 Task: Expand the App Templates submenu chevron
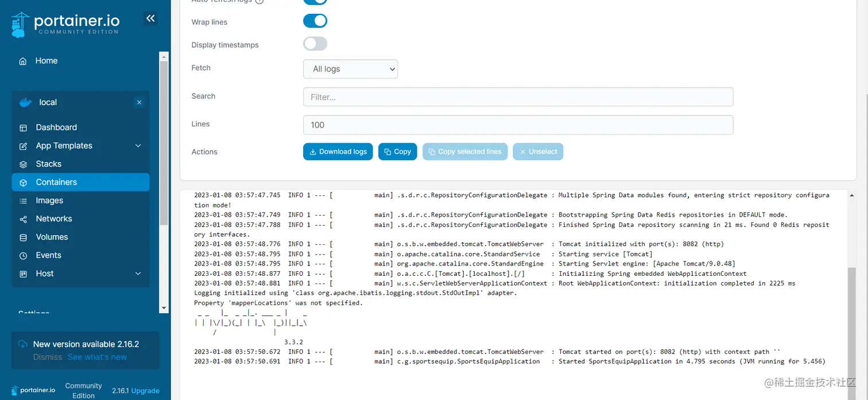pyautogui.click(x=138, y=146)
